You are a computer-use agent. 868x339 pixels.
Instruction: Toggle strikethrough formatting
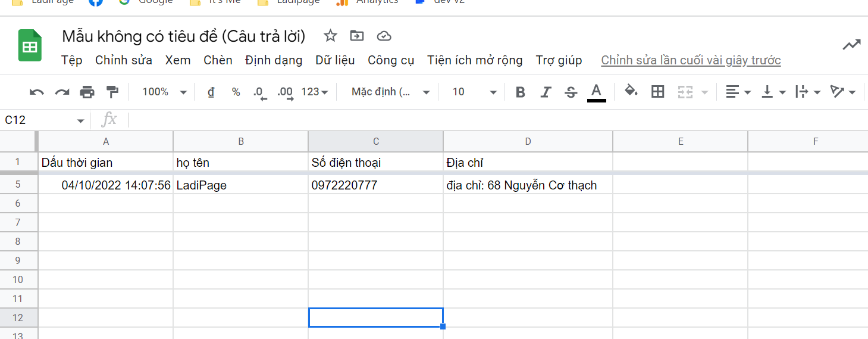pyautogui.click(x=571, y=92)
